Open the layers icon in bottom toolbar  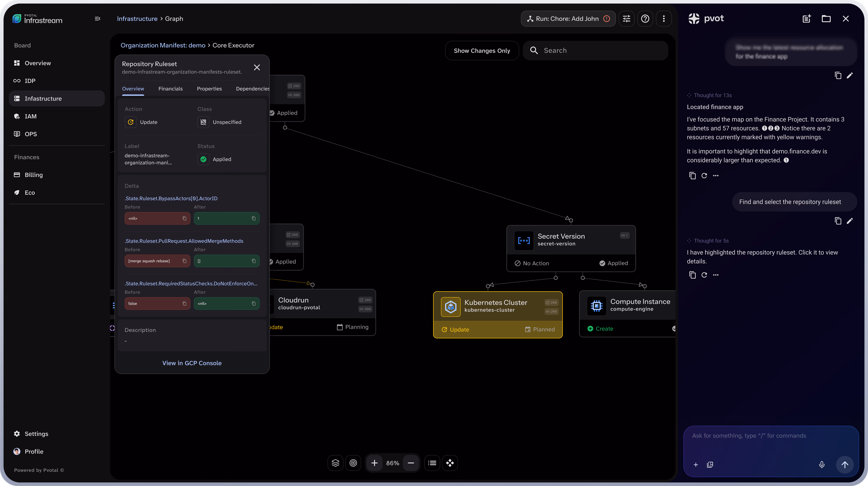pyautogui.click(x=335, y=463)
